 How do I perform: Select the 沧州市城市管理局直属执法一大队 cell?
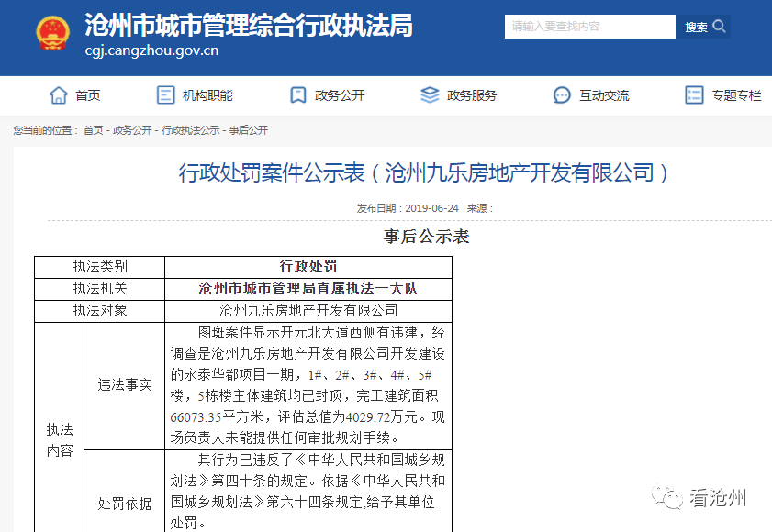click(308, 289)
